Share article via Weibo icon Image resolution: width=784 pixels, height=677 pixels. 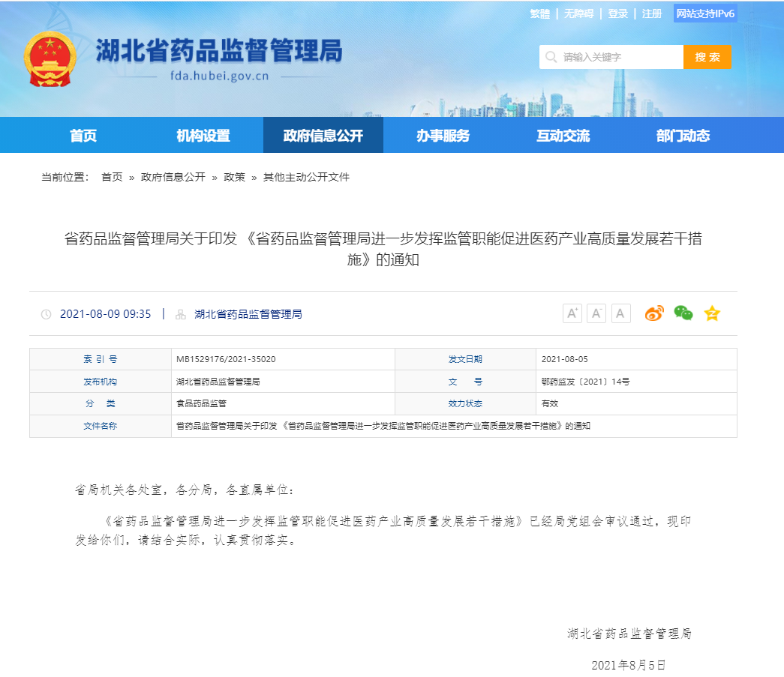click(x=654, y=313)
